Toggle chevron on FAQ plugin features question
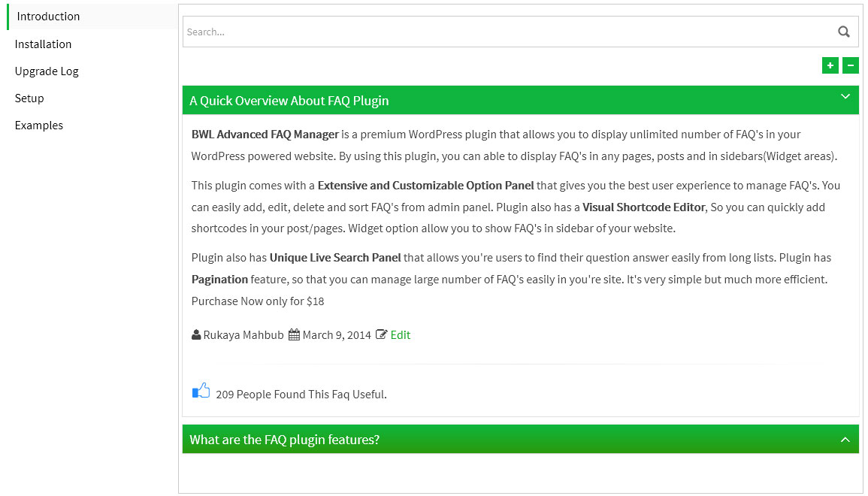The width and height of the screenshot is (868, 496). tap(845, 440)
